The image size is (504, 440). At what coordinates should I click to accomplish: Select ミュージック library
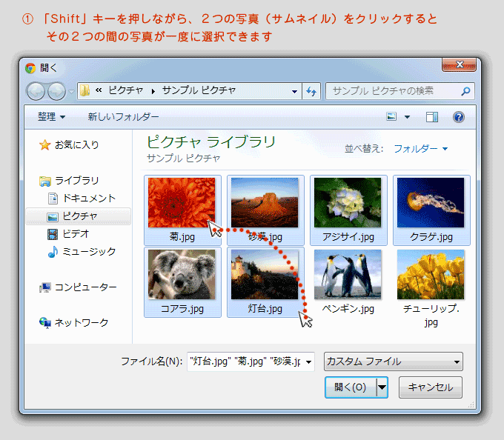click(x=89, y=251)
